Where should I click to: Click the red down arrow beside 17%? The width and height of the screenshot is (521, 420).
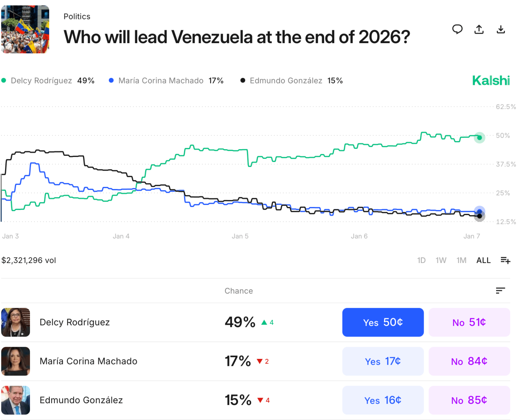click(260, 361)
